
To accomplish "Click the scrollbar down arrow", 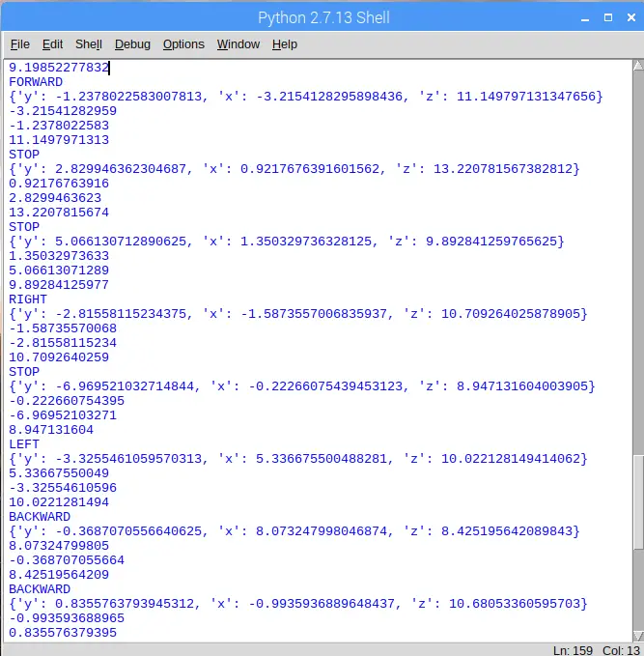I will tap(638, 636).
